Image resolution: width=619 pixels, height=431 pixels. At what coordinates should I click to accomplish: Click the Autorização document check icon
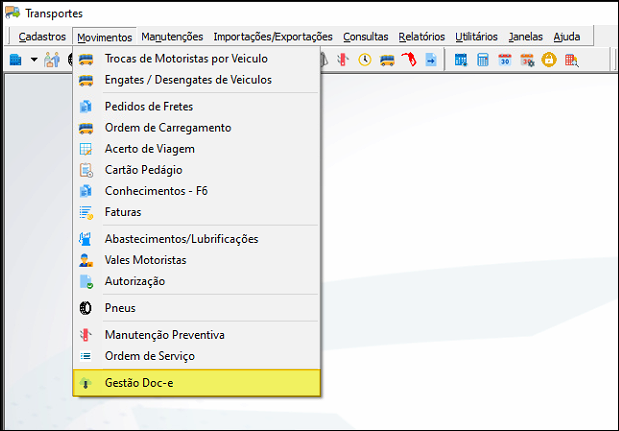(86, 282)
